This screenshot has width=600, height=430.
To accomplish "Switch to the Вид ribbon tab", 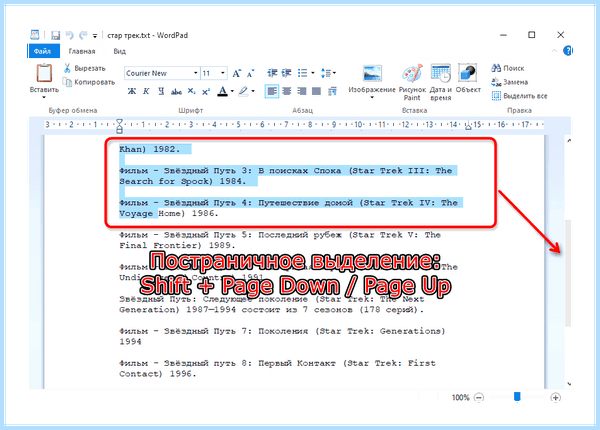I will click(x=119, y=51).
